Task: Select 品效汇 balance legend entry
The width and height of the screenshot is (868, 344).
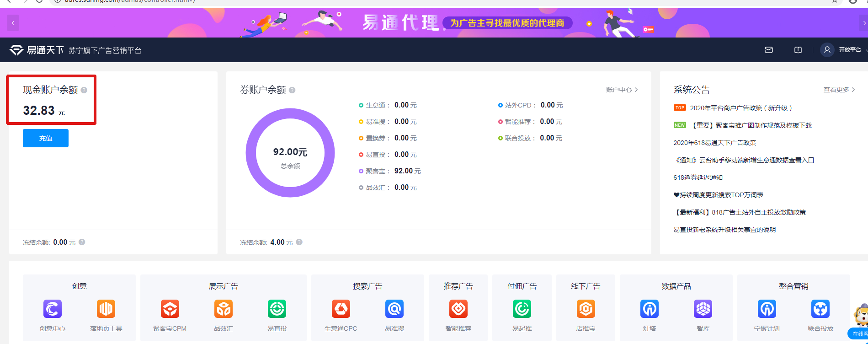Action: pyautogui.click(x=388, y=188)
